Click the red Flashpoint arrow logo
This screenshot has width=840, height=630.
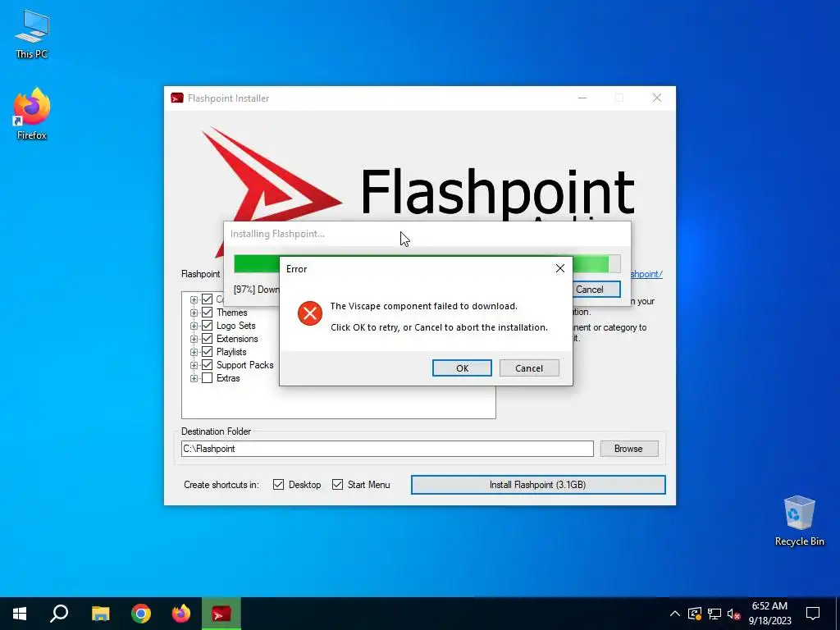tap(272, 174)
